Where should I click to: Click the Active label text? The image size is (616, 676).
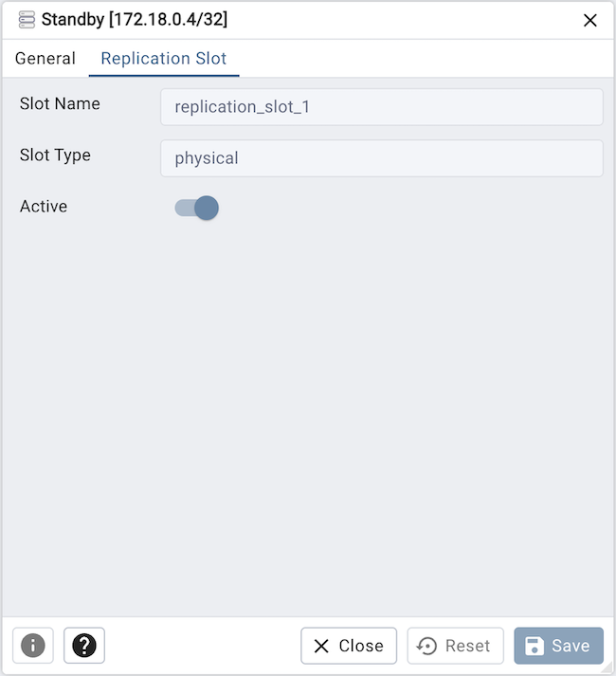(x=44, y=206)
